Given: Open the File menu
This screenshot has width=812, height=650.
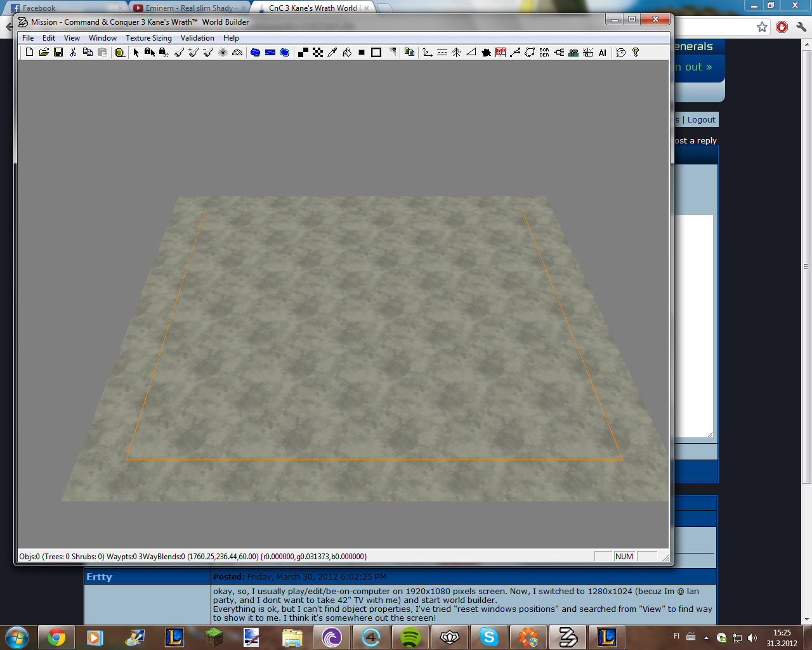Looking at the screenshot, I should [x=28, y=38].
